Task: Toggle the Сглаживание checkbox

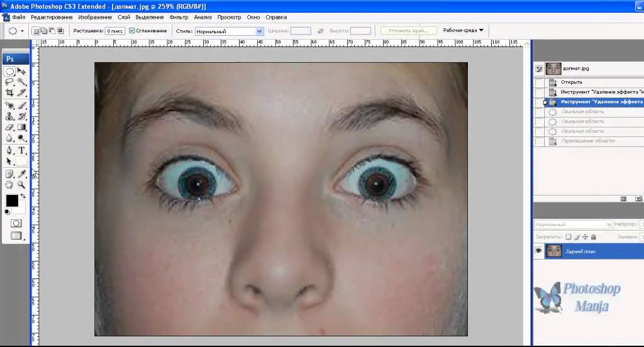Action: coord(132,30)
